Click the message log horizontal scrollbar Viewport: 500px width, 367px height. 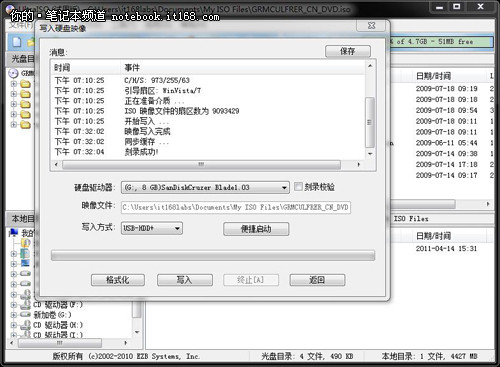click(207, 165)
